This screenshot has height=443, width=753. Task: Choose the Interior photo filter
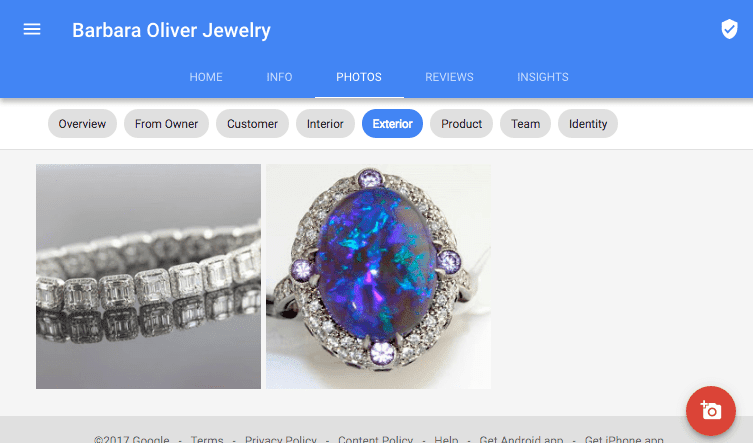(325, 124)
